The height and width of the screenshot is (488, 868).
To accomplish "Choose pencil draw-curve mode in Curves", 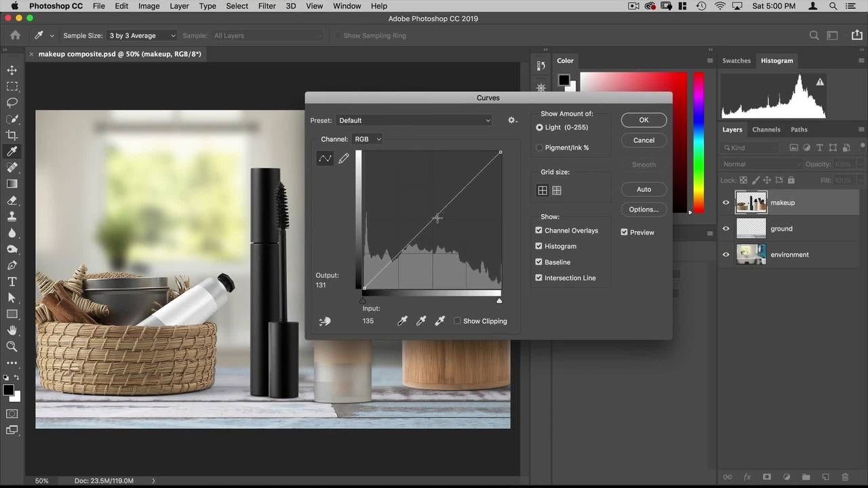I will 344,159.
